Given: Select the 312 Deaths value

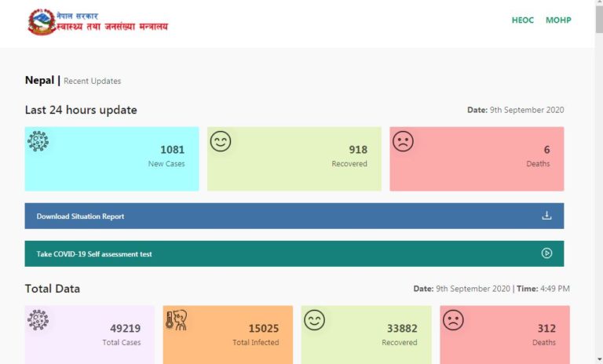Looking at the screenshot, I should click(x=546, y=328).
